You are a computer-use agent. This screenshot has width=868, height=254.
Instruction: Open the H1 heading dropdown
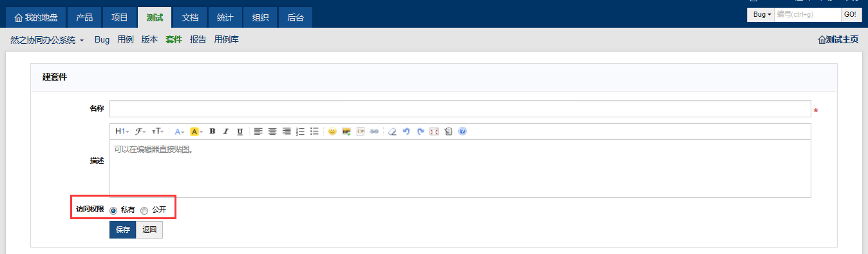(x=122, y=132)
